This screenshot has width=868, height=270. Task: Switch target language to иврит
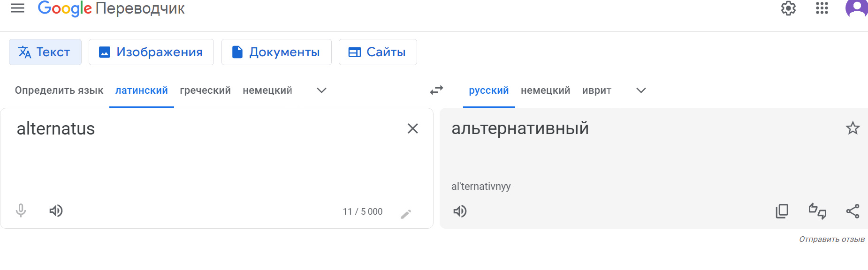597,90
